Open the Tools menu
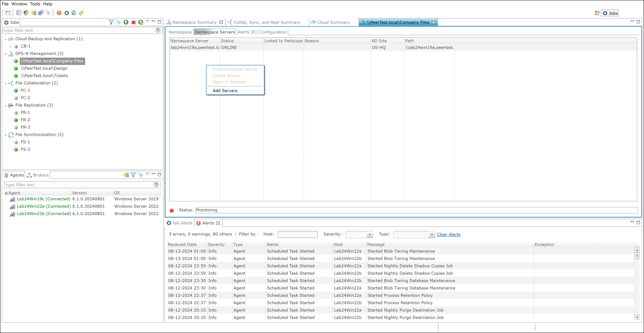Viewport: 644px width, 333px height. click(x=35, y=4)
